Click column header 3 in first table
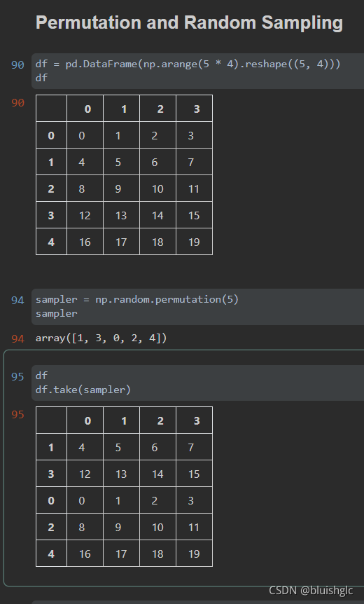This screenshot has width=364, height=604. click(195, 109)
